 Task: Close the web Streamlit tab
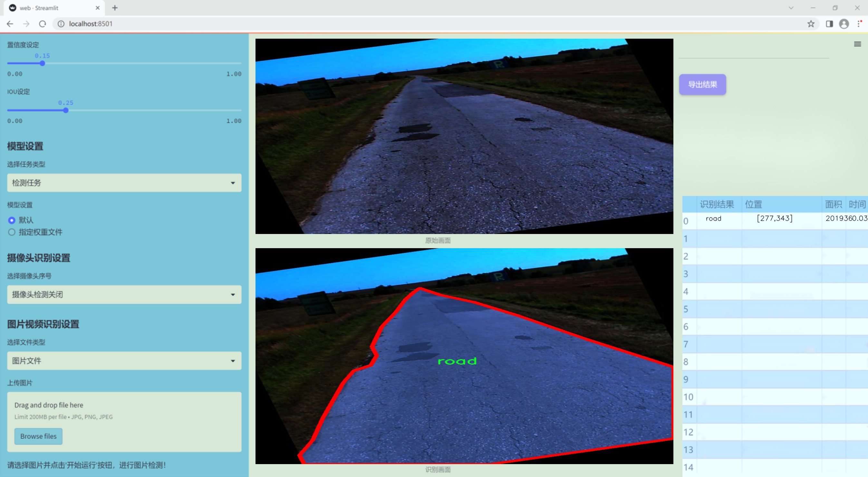[x=98, y=8]
